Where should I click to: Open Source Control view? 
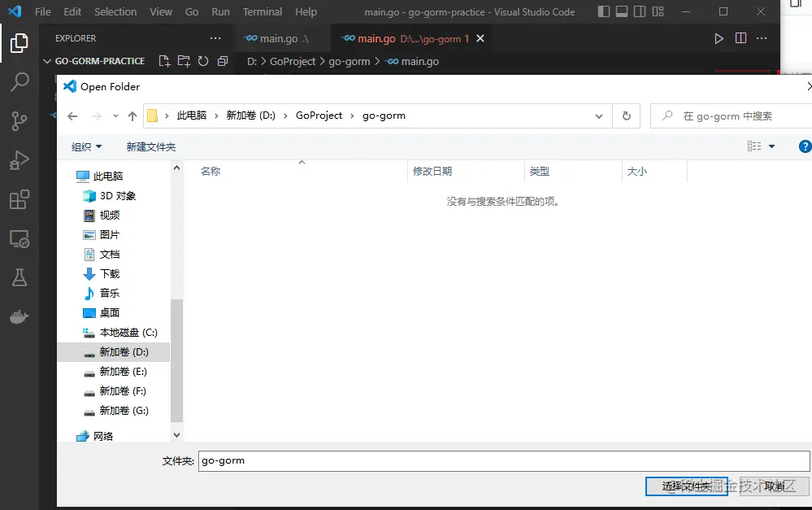pos(20,120)
